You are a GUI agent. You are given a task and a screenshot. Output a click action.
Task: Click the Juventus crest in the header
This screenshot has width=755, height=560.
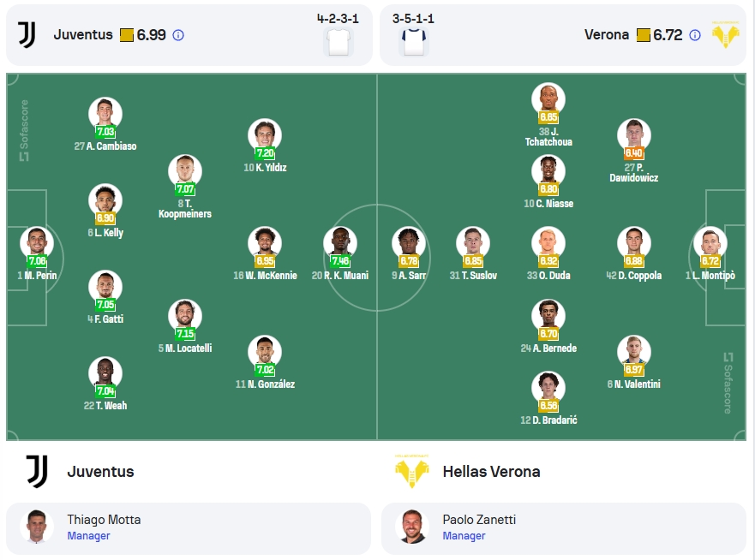[27, 35]
